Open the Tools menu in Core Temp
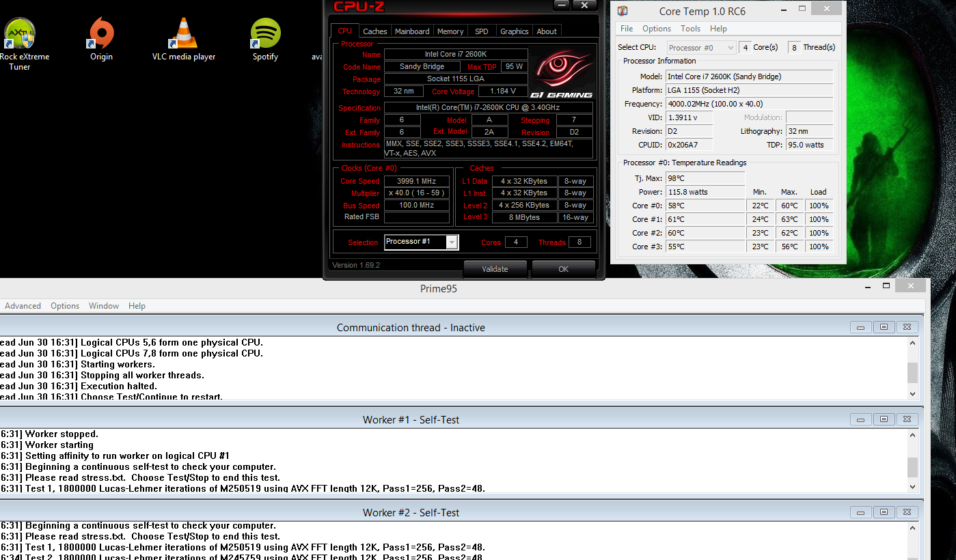This screenshot has height=560, width=956. coord(690,29)
